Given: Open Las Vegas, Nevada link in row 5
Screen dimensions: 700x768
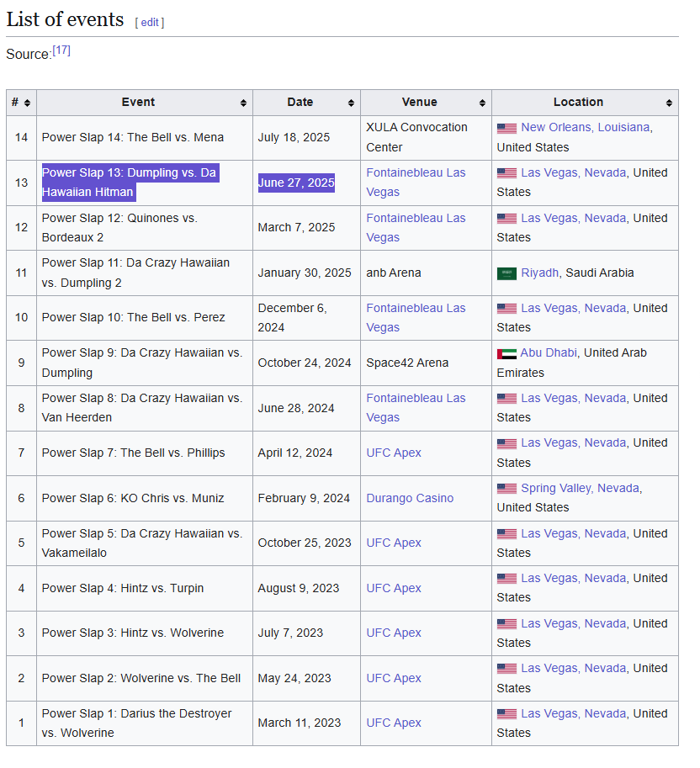Looking at the screenshot, I should (x=574, y=533).
